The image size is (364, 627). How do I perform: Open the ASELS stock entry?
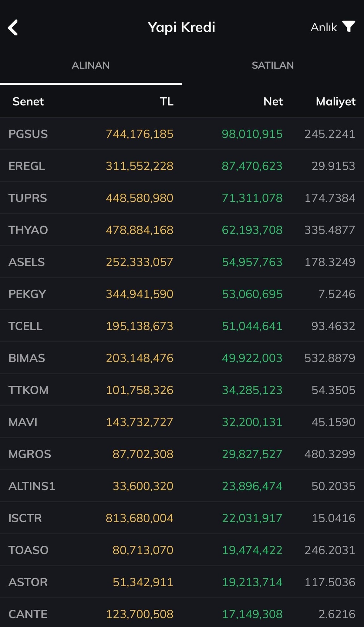tap(182, 262)
